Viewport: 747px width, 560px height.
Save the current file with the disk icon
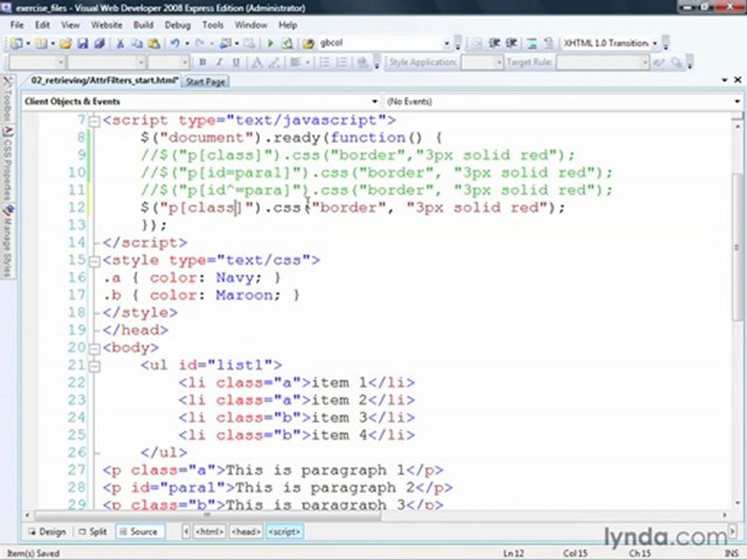pyautogui.click(x=82, y=44)
